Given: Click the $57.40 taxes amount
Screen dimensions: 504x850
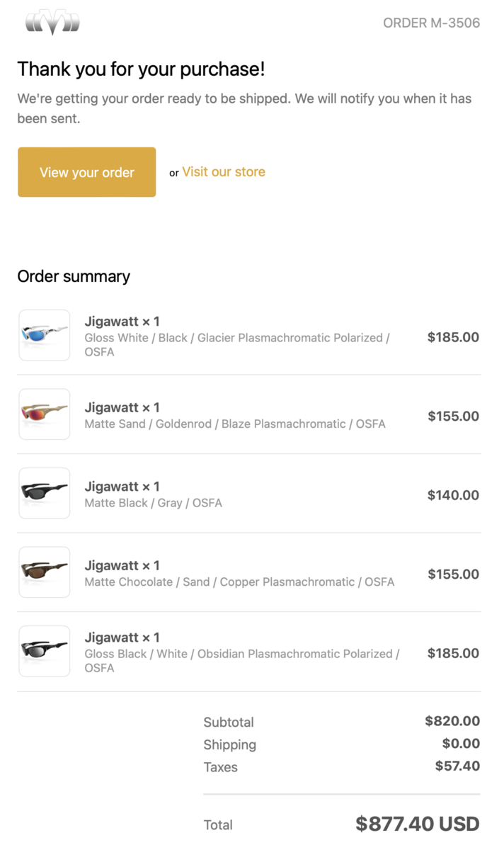Looking at the screenshot, I should [x=457, y=766].
